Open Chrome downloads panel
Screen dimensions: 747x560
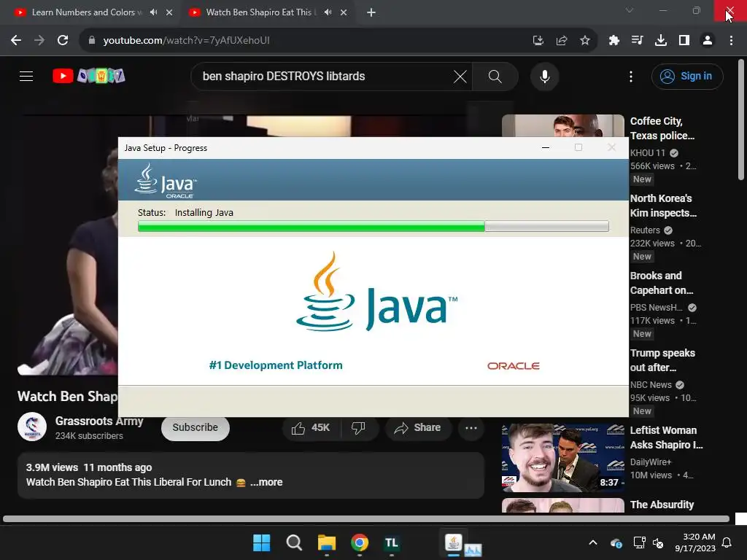click(661, 41)
